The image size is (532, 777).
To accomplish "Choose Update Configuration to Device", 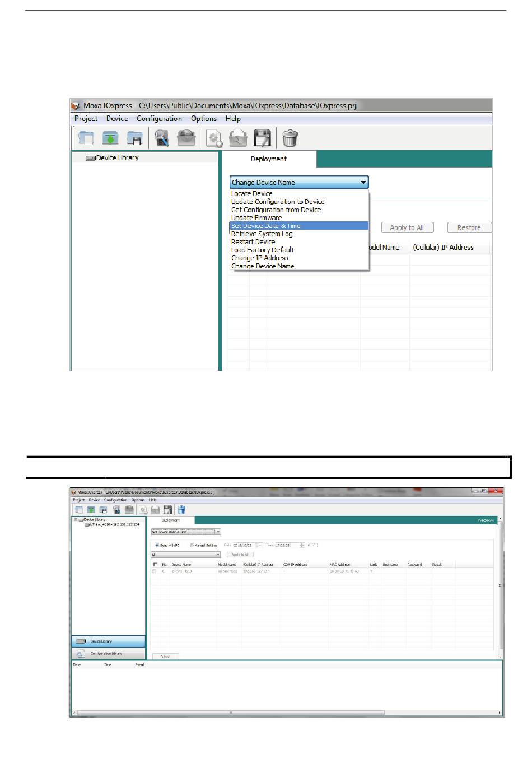I will (x=300, y=202).
